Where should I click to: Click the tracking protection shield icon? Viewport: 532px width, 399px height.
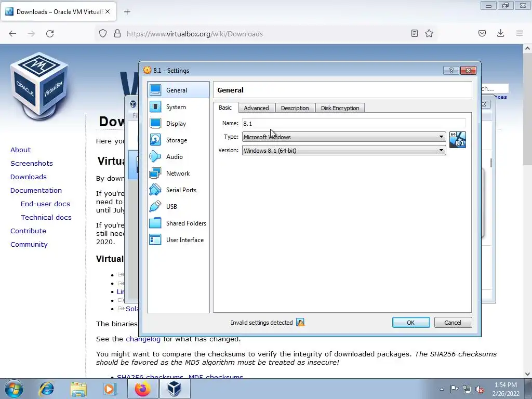(x=103, y=34)
